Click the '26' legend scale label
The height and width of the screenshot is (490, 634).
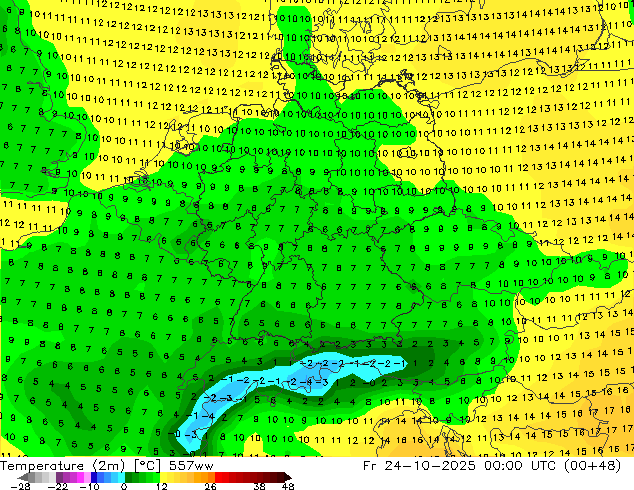tap(210, 486)
